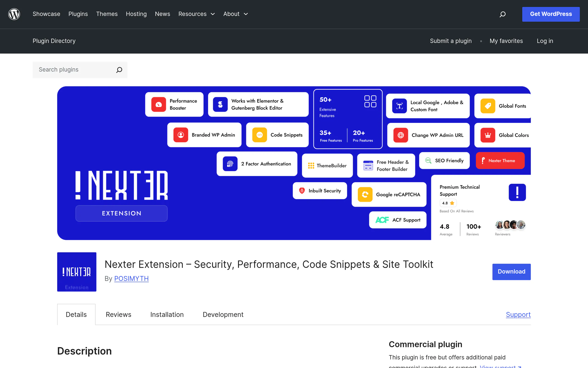Open the Hosting menu item
588x368 pixels.
136,14
